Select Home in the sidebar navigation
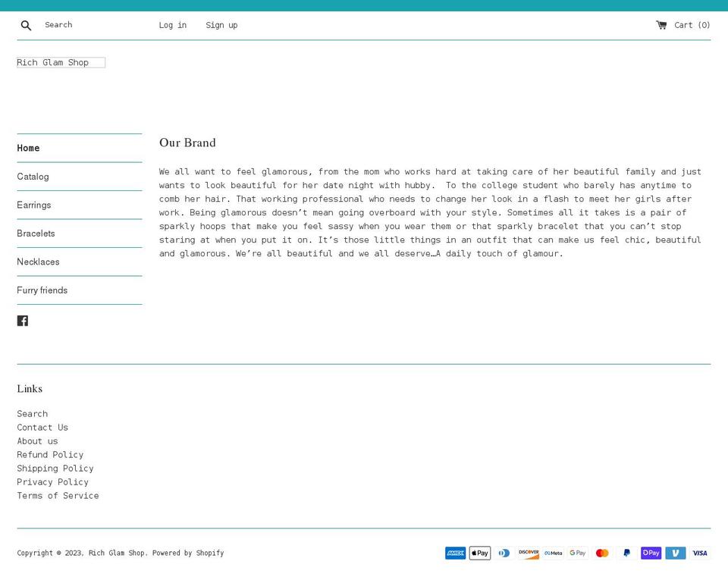The image size is (728, 577). tap(28, 148)
